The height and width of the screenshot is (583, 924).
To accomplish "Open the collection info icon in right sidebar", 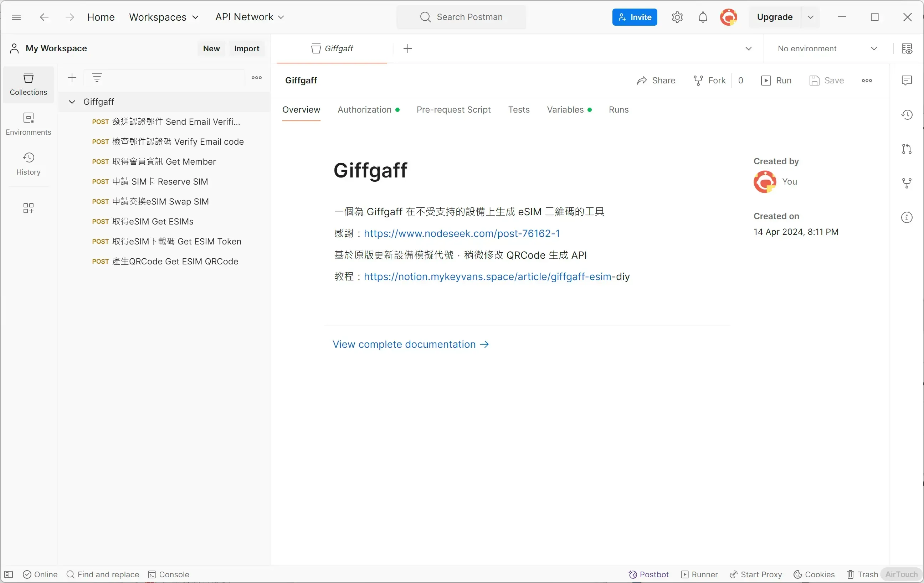I will click(906, 217).
